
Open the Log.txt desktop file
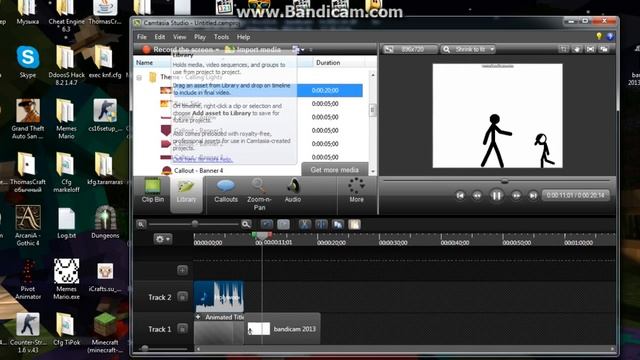click(x=66, y=223)
